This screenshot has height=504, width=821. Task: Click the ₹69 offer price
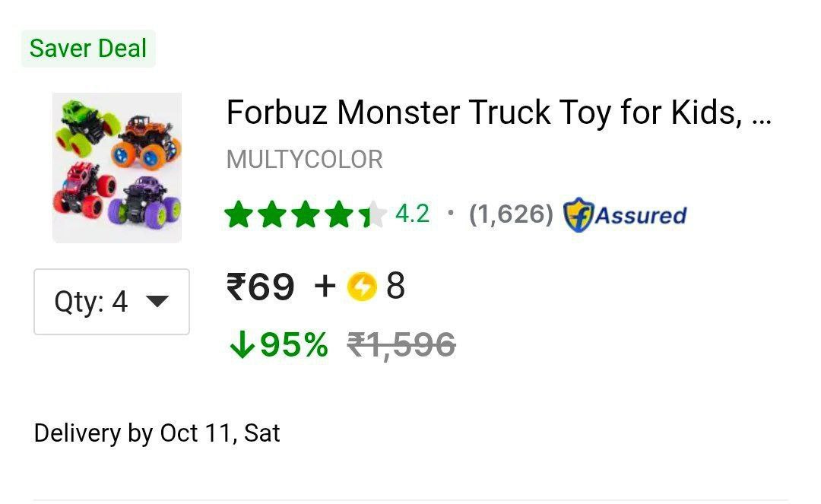[x=260, y=287]
